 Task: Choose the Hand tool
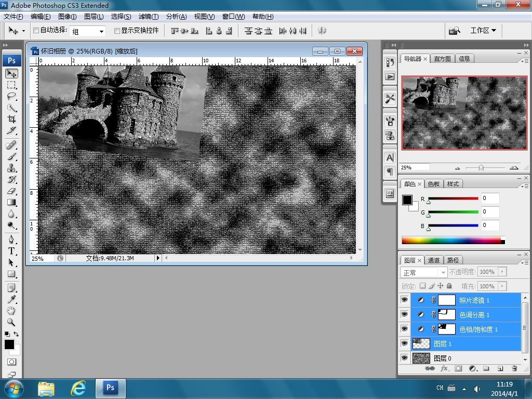(11, 311)
